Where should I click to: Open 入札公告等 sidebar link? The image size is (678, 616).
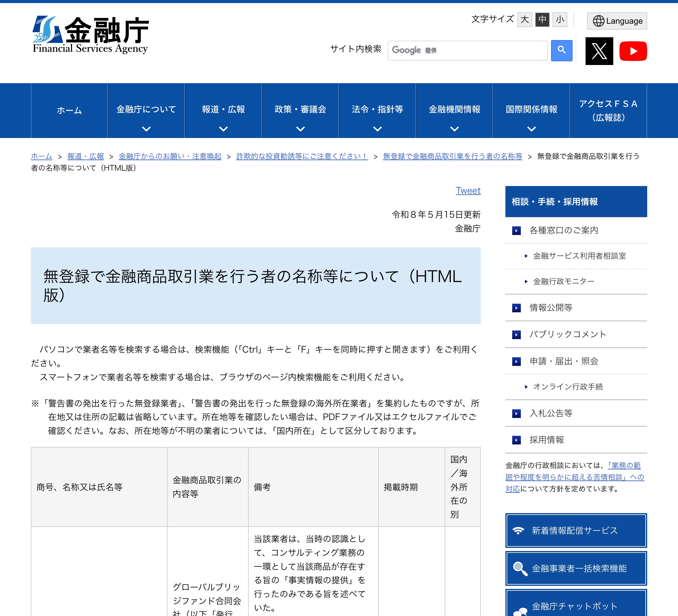tap(551, 413)
